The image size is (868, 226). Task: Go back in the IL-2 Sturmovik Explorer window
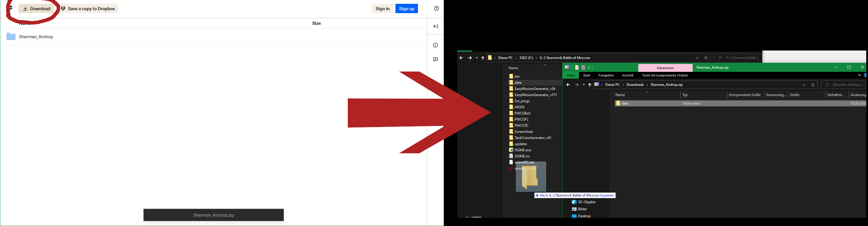click(461, 58)
